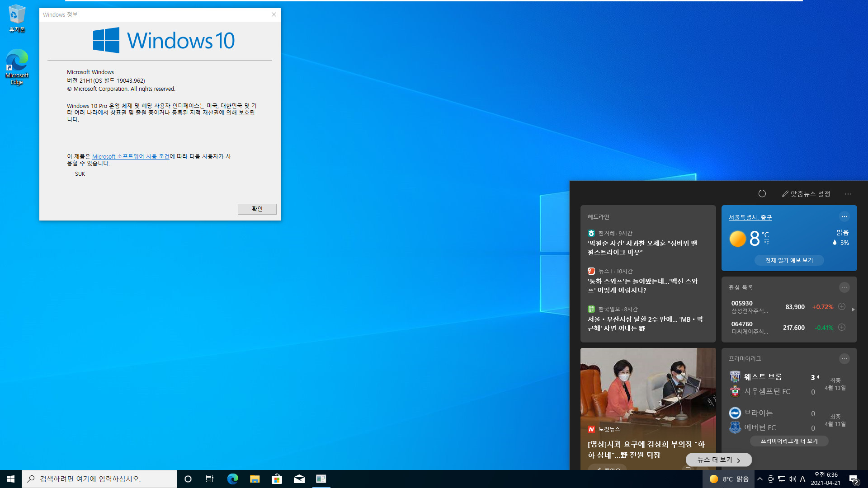
Task: Open weather card options menu
Action: (x=844, y=216)
